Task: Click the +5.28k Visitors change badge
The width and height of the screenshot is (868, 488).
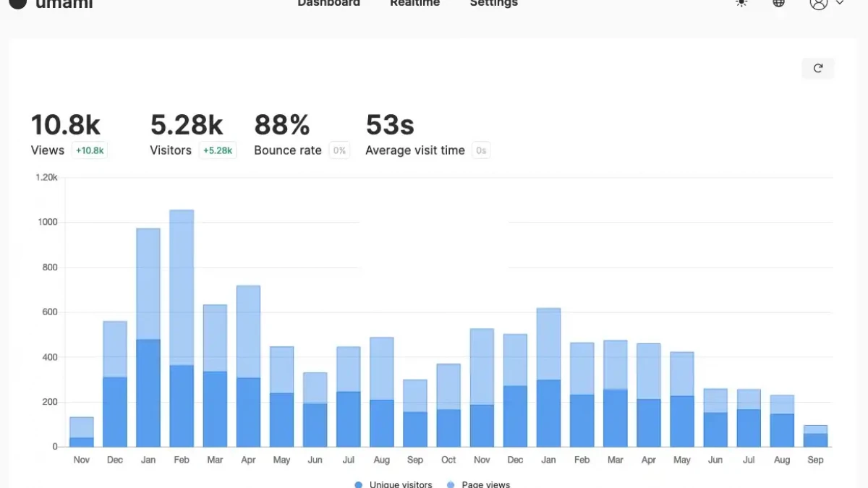Action: pos(218,150)
